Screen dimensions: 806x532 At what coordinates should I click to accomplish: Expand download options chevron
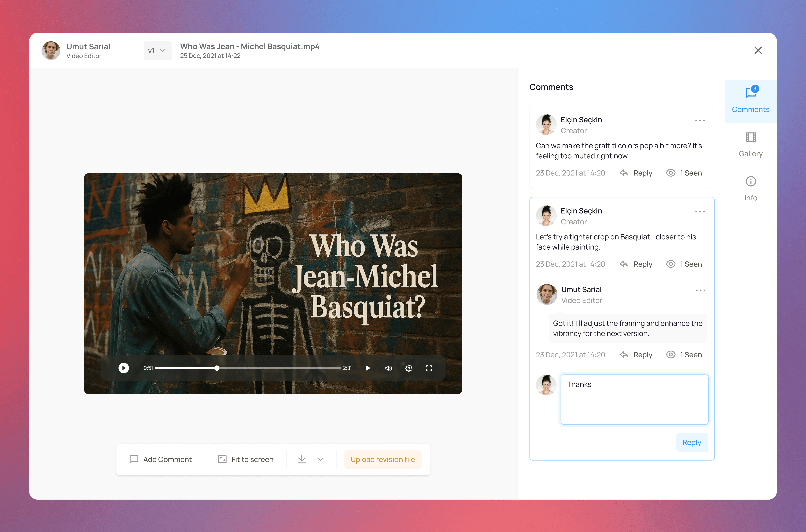tap(320, 459)
